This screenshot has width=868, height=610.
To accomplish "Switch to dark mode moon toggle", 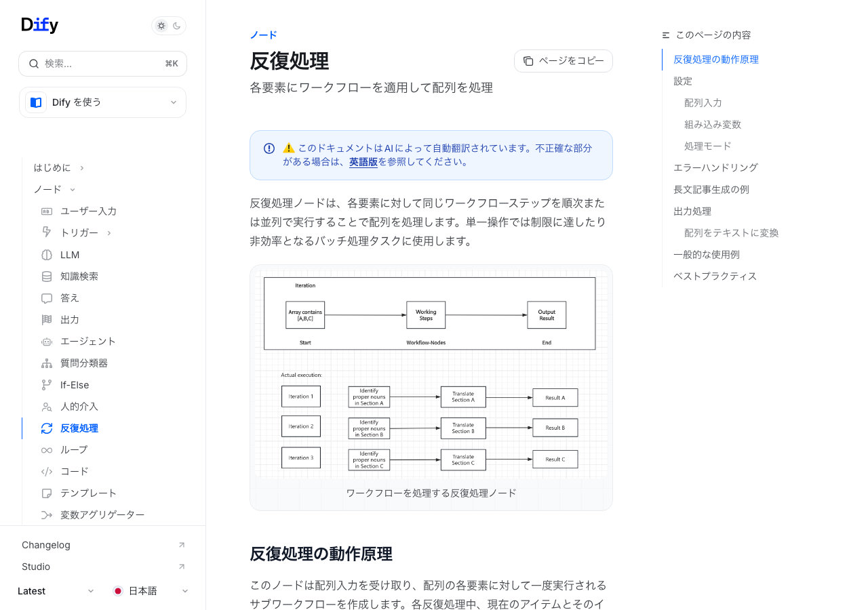I will pos(177,26).
